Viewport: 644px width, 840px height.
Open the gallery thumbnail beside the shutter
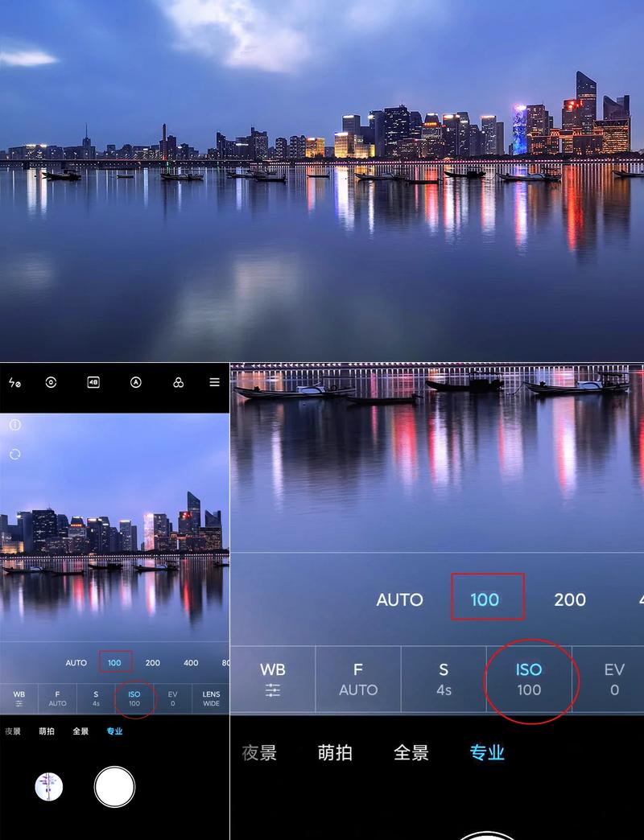[x=49, y=787]
